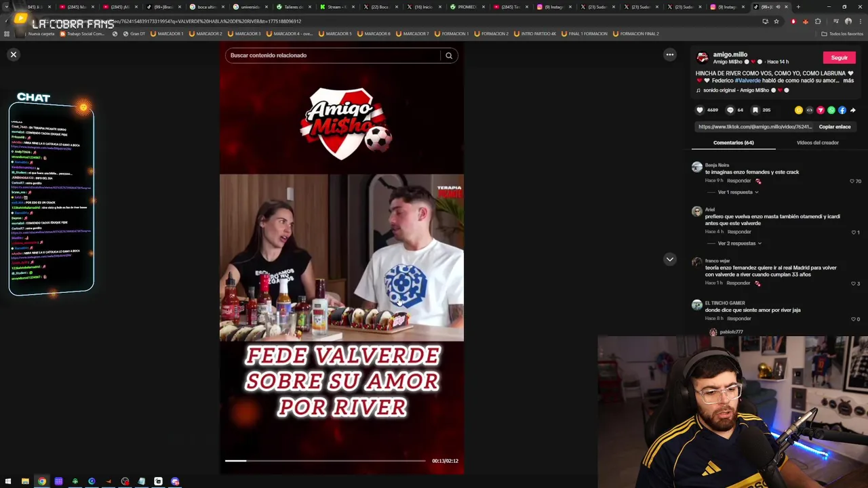Open comments via speech bubble icon
The width and height of the screenshot is (868, 488).
(730, 110)
